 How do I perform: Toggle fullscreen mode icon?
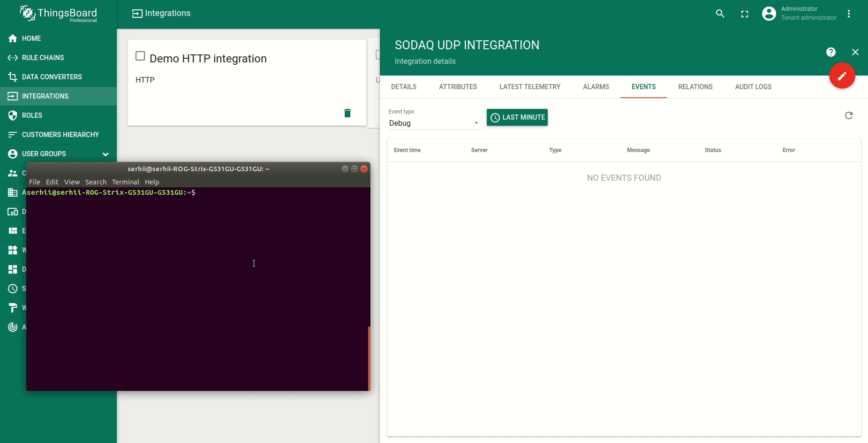coord(744,14)
